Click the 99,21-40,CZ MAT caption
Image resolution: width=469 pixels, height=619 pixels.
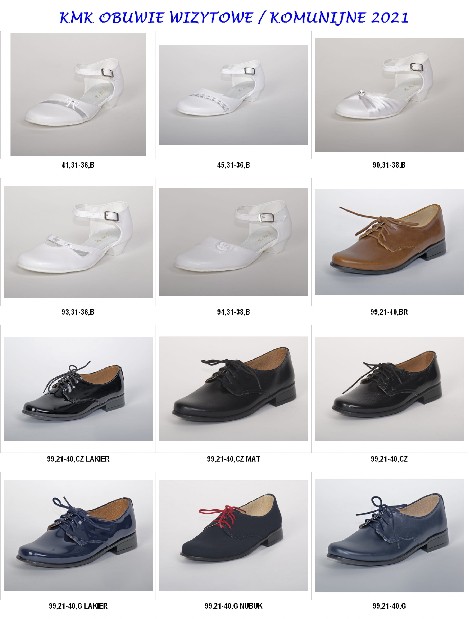coord(233,459)
